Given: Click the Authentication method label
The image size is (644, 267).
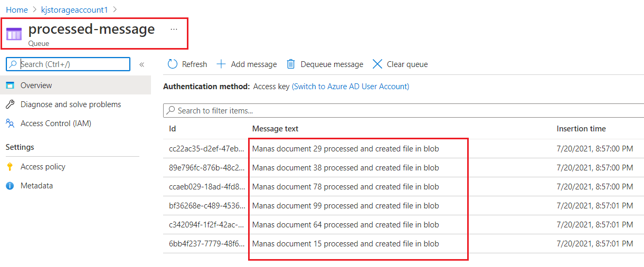Looking at the screenshot, I should [x=206, y=87].
